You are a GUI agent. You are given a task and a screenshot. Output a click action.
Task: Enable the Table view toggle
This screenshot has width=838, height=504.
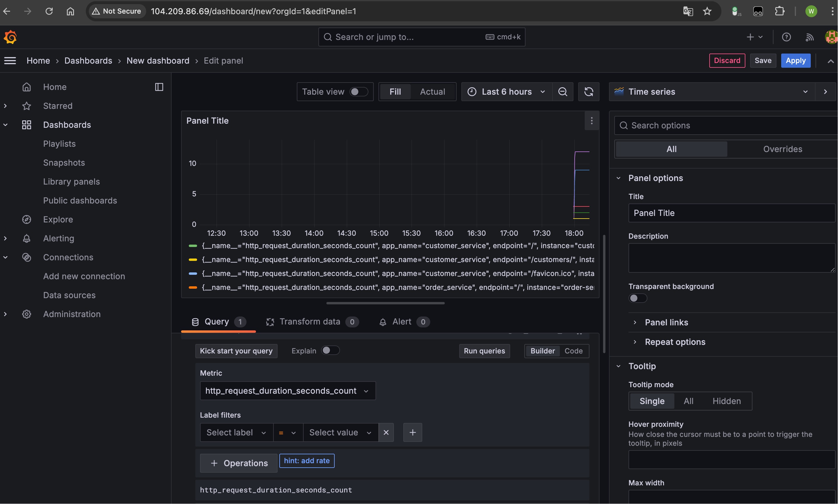pyautogui.click(x=358, y=92)
